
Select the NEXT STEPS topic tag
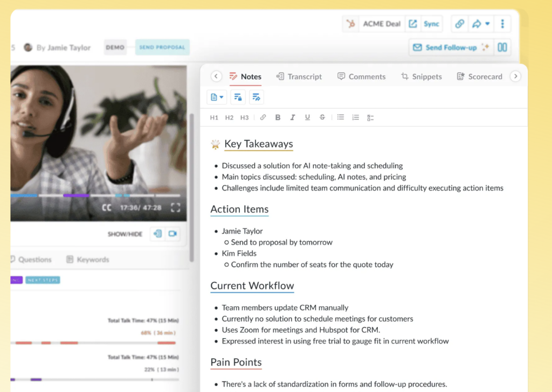pos(43,280)
